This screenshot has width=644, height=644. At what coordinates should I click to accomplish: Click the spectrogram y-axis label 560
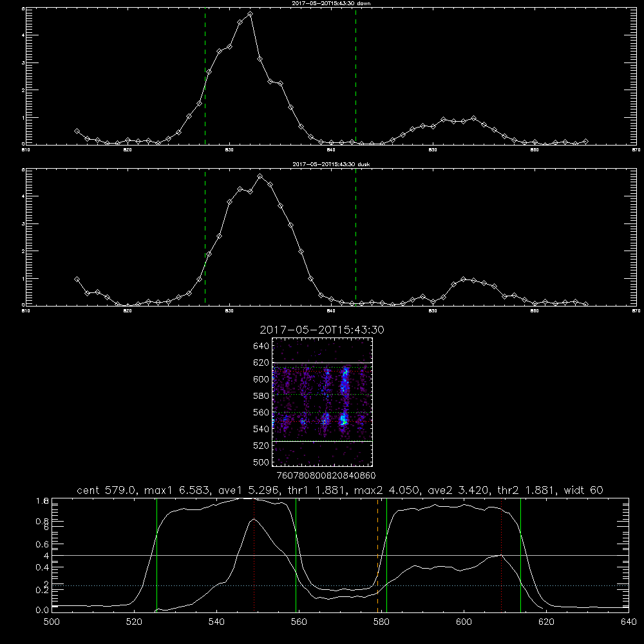[261, 412]
